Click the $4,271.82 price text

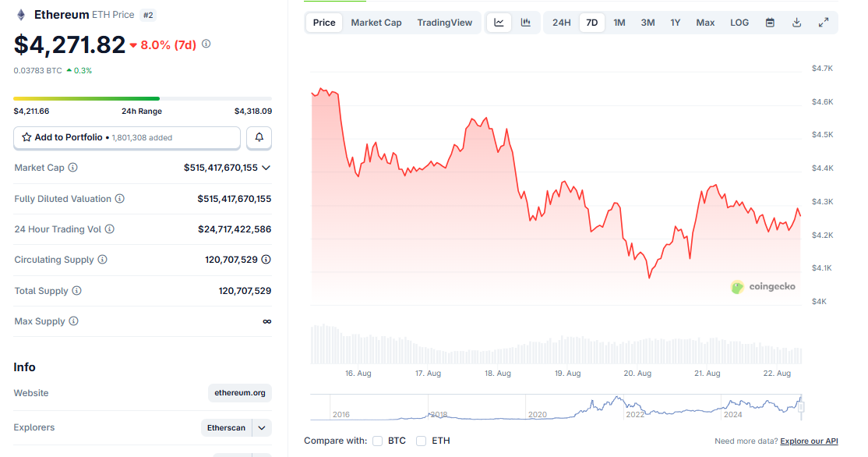click(70, 45)
